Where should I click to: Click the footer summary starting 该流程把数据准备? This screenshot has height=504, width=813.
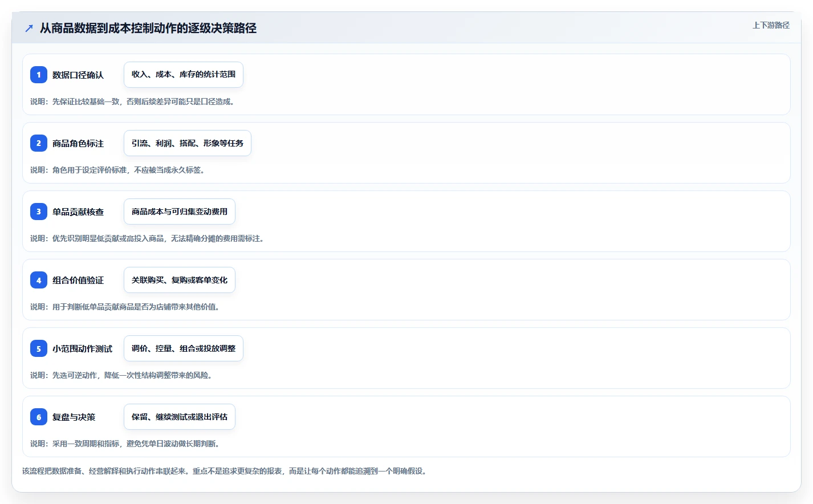(225, 471)
